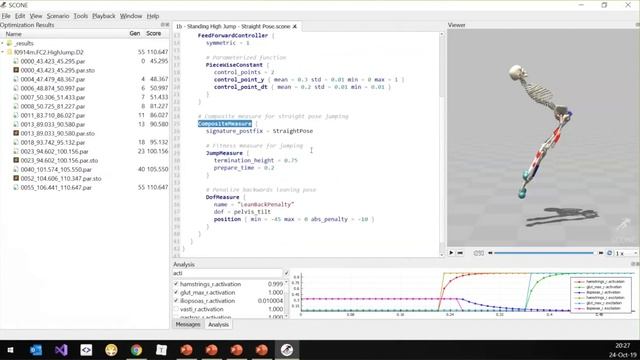Click the code editor vertical scrollbar
Viewport: 640px width, 360px height.
click(x=442, y=144)
